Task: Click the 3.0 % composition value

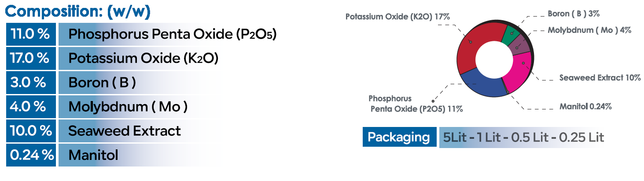Action: pyautogui.click(x=30, y=82)
